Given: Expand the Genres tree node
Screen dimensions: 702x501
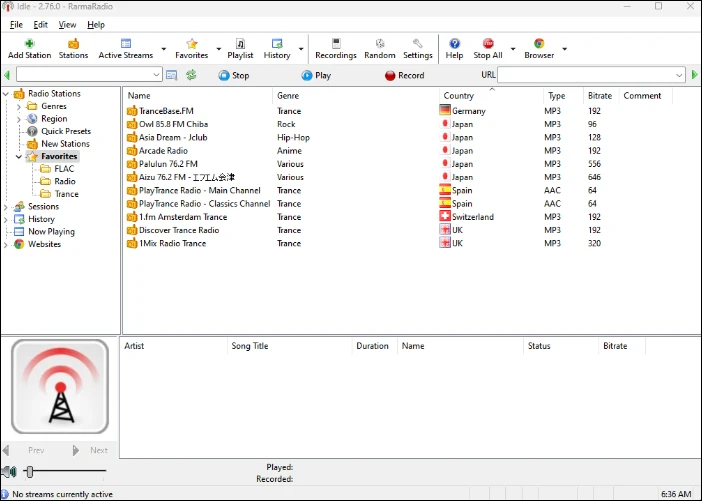Looking at the screenshot, I should tap(19, 107).
